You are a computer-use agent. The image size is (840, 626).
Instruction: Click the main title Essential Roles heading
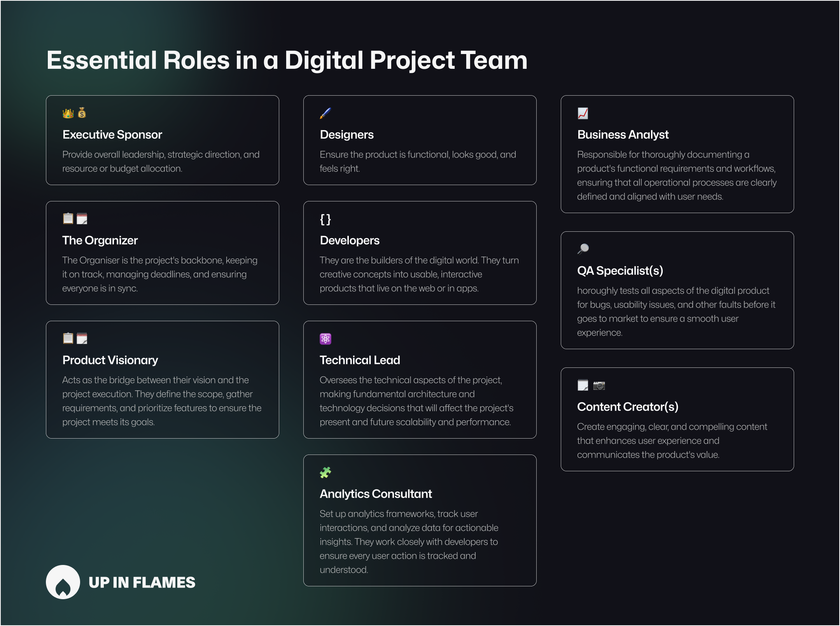(287, 60)
